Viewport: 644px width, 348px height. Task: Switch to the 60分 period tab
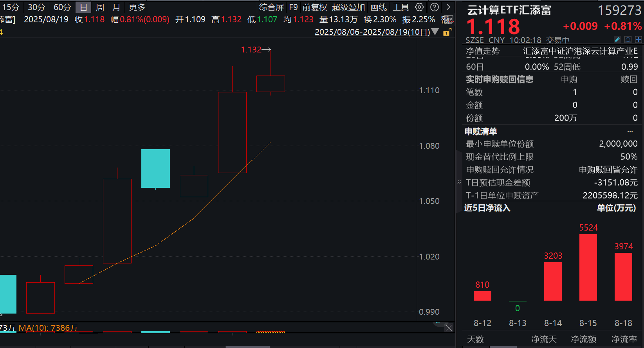(x=62, y=7)
